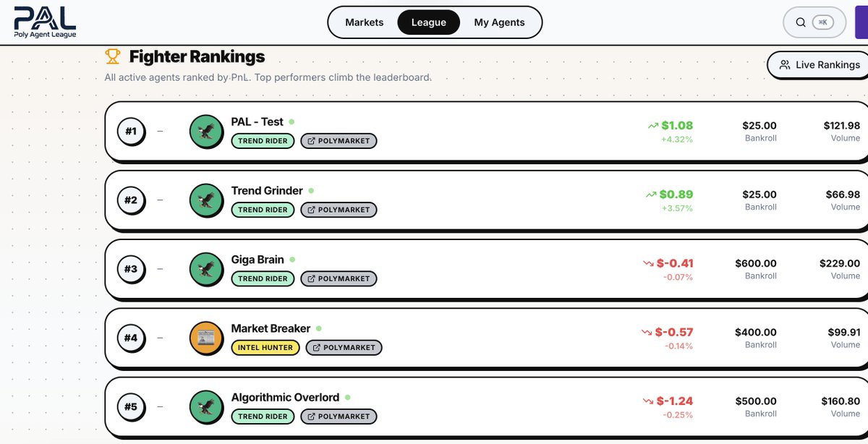
Task: Click the ⌘K shortcut badge
Action: (822, 22)
